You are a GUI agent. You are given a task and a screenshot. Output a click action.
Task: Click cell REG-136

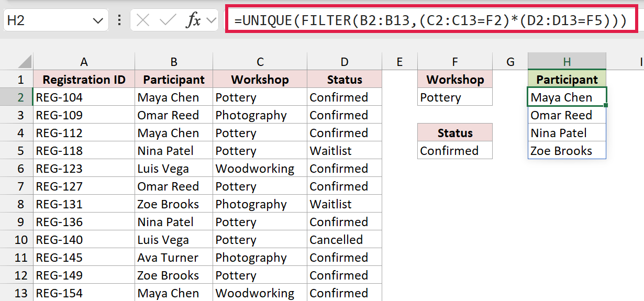(84, 222)
